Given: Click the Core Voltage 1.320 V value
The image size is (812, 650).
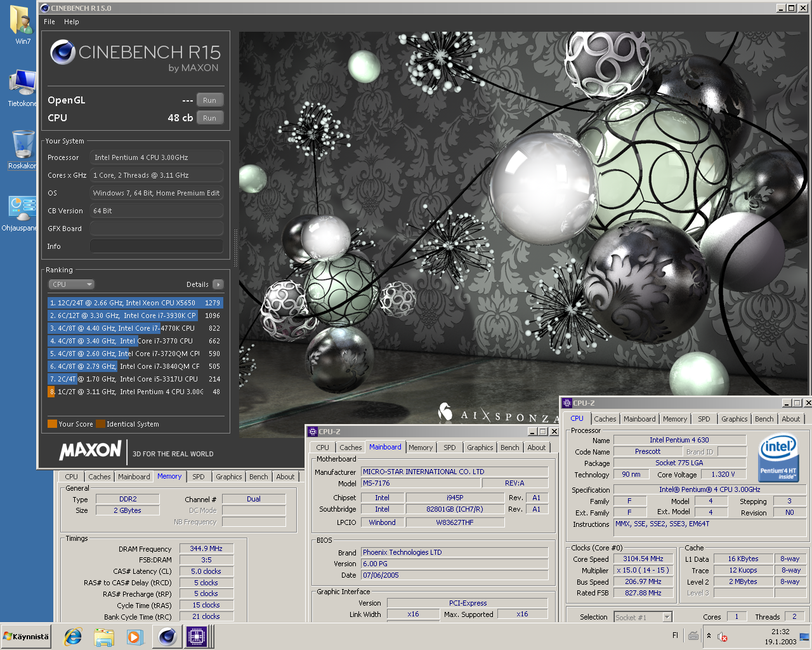Looking at the screenshot, I should [723, 475].
